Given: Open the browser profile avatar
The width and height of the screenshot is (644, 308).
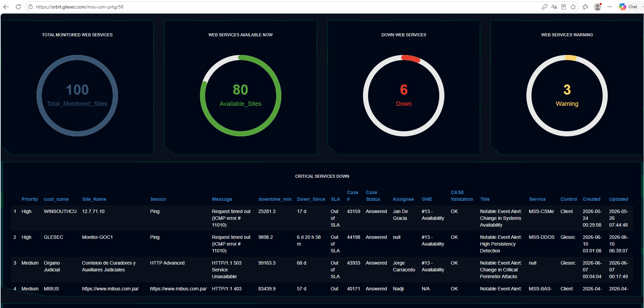Looking at the screenshot, I should coord(598,7).
